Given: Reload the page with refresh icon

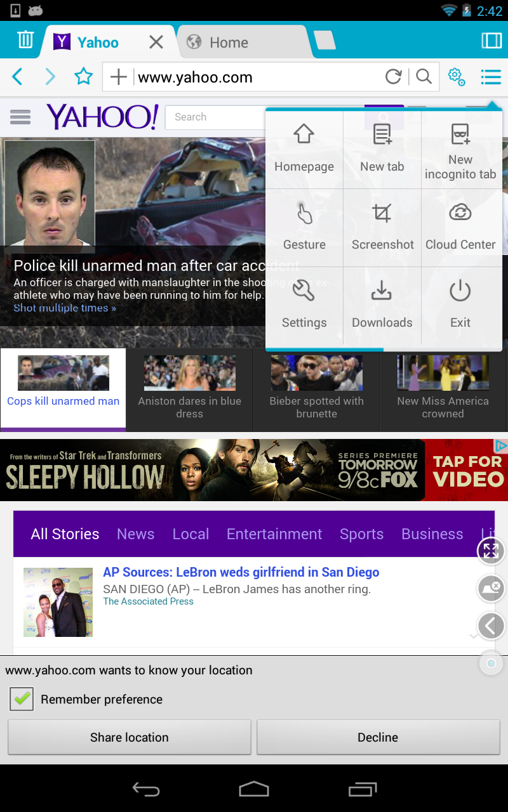Looking at the screenshot, I should tap(394, 77).
